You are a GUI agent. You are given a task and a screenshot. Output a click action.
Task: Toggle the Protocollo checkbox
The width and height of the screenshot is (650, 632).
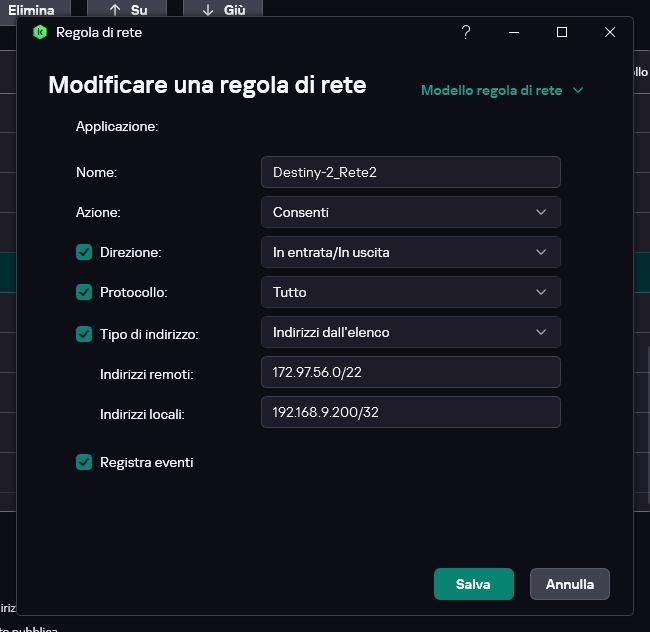(84, 292)
